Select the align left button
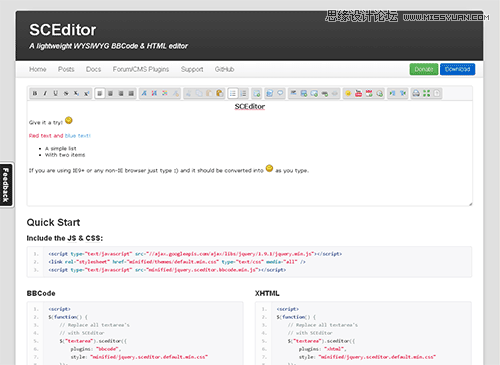 [x=100, y=93]
